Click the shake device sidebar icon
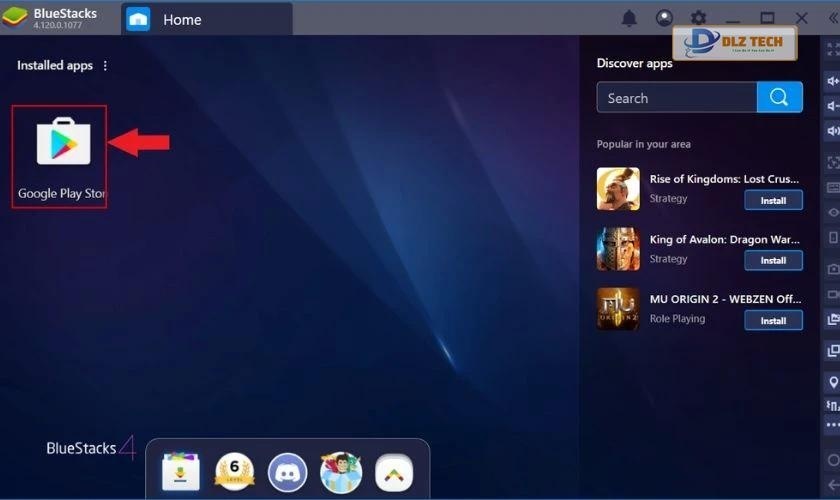Viewport: 840px width, 500px height. [833, 406]
